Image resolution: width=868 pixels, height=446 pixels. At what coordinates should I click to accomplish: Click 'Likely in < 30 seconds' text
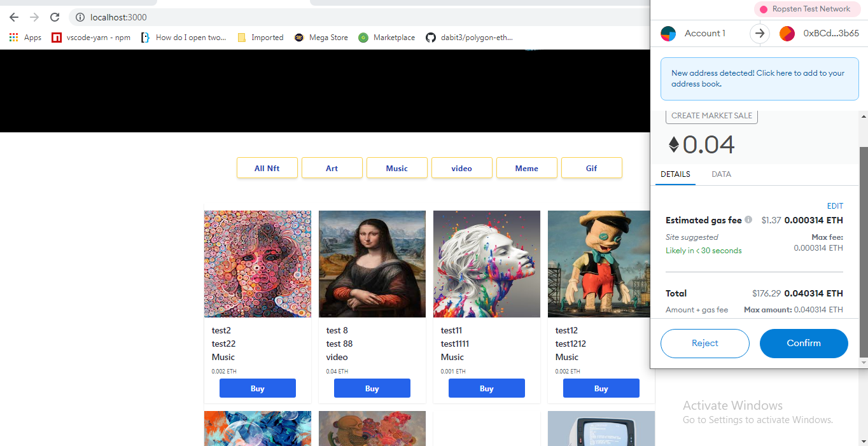point(704,251)
